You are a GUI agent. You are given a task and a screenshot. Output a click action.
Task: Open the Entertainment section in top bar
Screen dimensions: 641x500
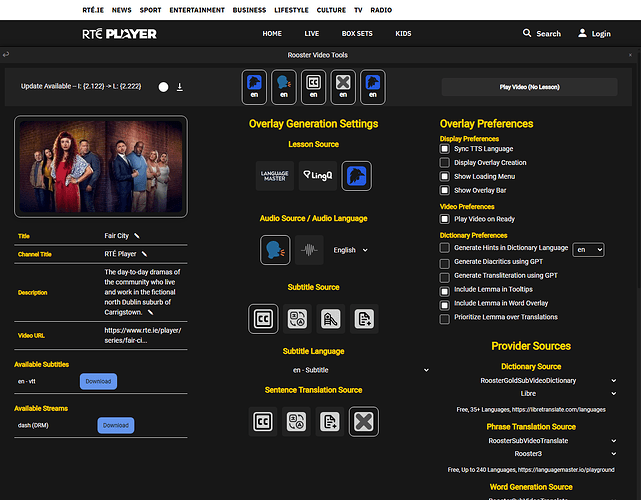[x=196, y=9]
